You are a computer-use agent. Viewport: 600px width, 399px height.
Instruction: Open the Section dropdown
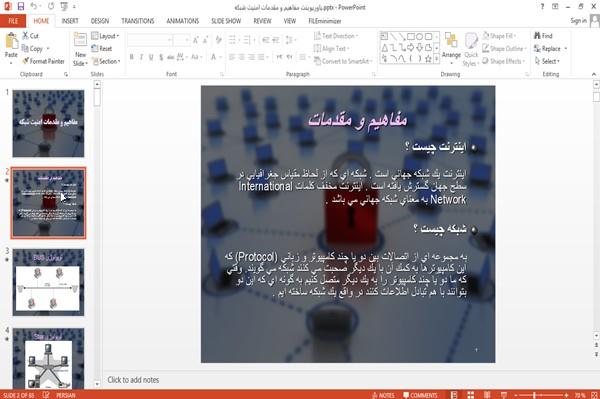(106, 61)
